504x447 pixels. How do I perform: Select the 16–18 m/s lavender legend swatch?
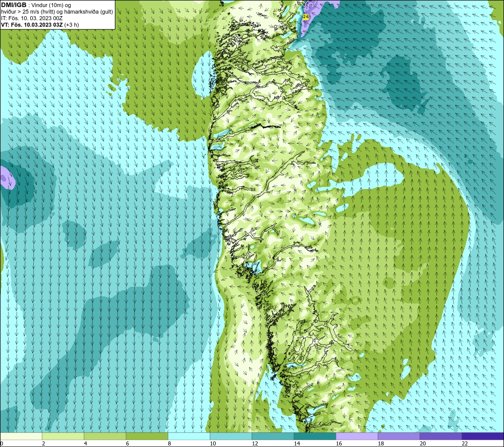coord(357,436)
